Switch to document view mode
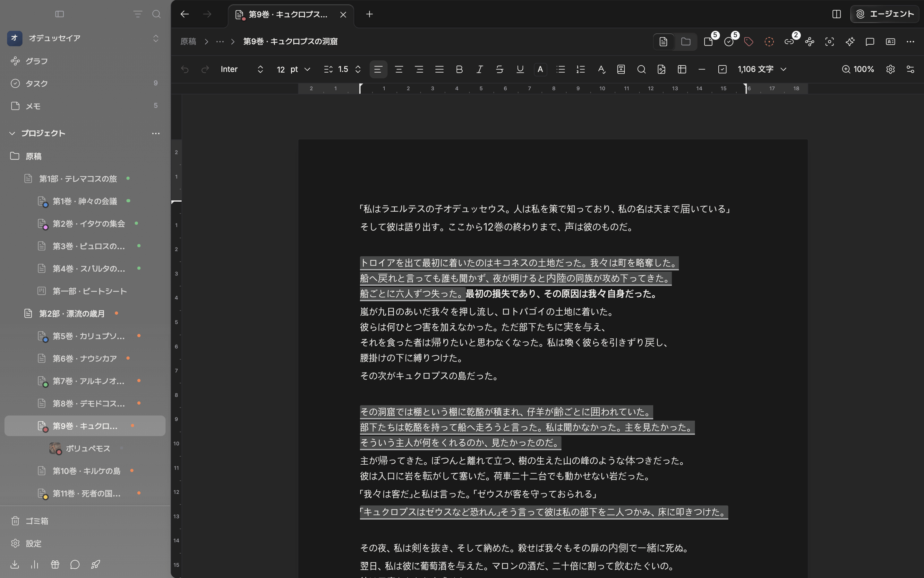This screenshot has height=578, width=924. tap(663, 41)
